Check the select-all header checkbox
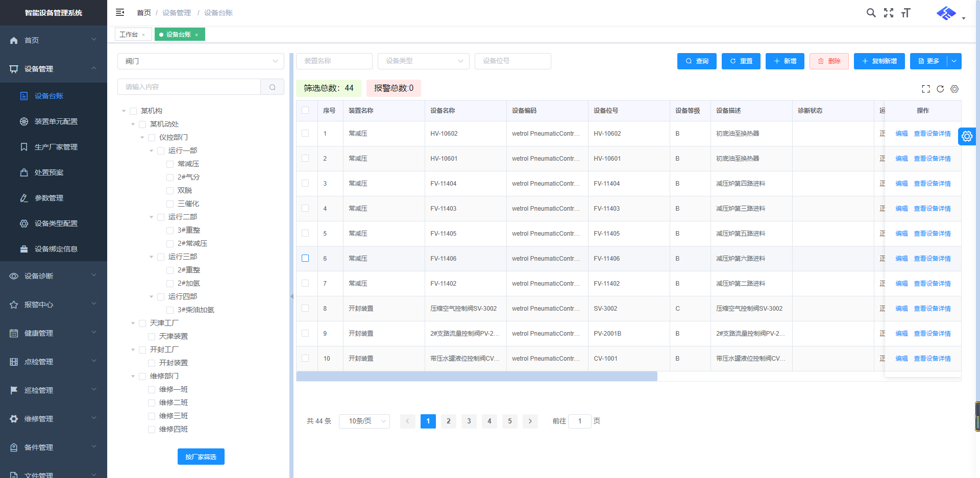 tap(305, 110)
